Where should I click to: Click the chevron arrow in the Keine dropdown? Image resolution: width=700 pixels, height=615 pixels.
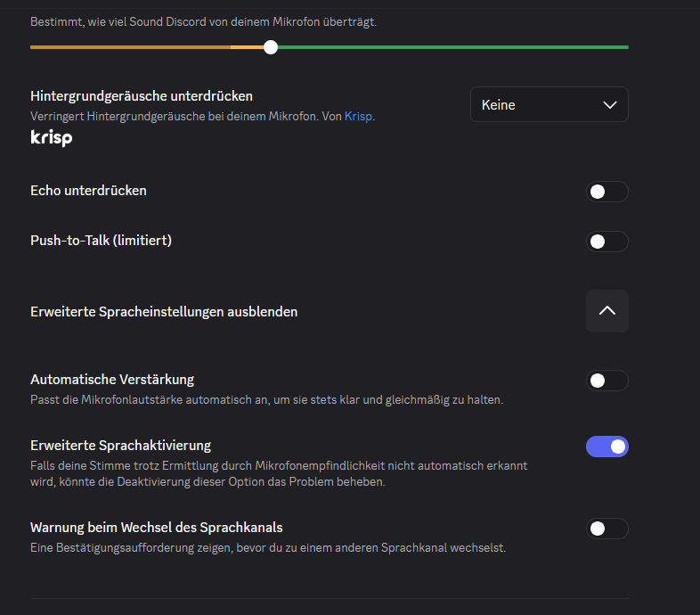(610, 105)
